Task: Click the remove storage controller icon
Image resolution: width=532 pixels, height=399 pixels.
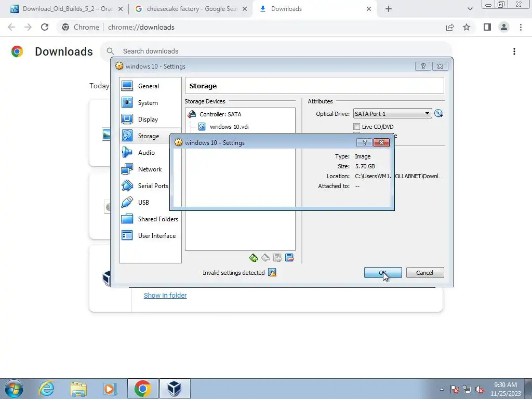Action: (289, 258)
